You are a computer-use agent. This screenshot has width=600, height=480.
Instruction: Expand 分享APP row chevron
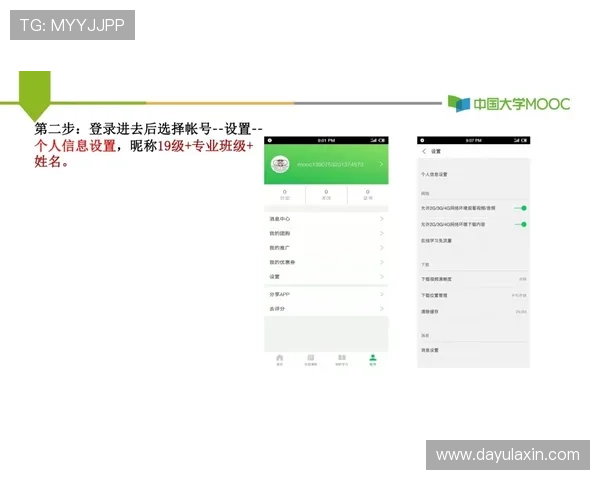(x=382, y=294)
